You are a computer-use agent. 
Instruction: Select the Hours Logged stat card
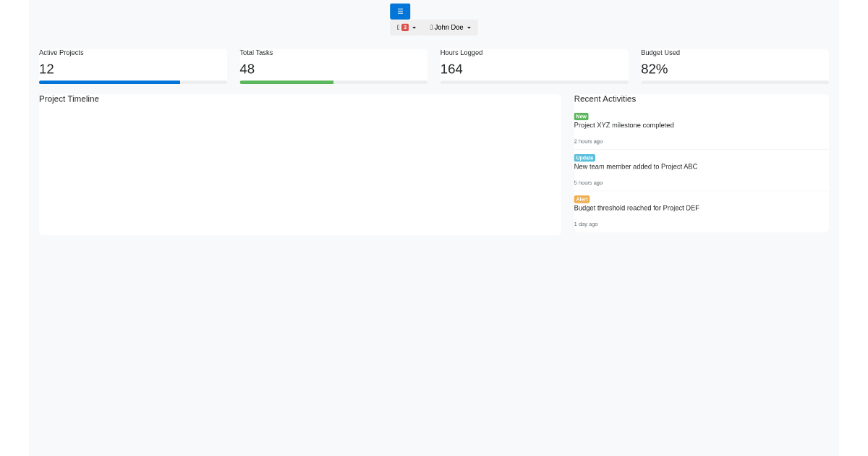click(x=534, y=65)
